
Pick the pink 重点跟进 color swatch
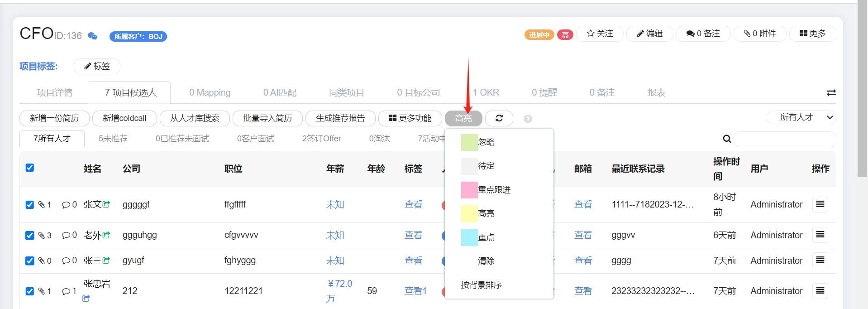point(469,190)
